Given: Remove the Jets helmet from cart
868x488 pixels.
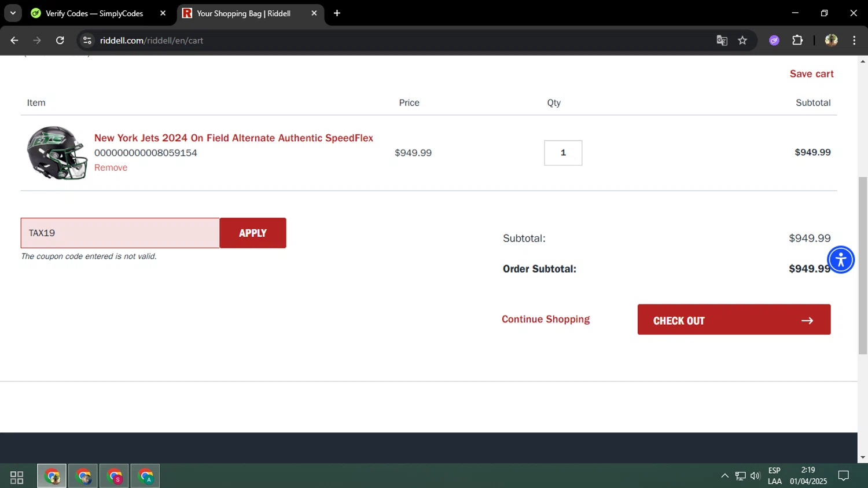Looking at the screenshot, I should click(x=111, y=167).
